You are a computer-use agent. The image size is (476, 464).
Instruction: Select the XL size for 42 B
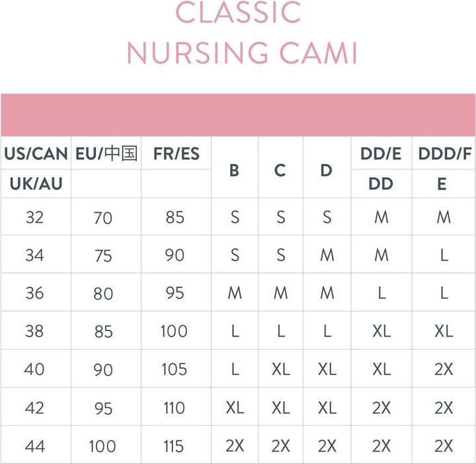tap(235, 407)
